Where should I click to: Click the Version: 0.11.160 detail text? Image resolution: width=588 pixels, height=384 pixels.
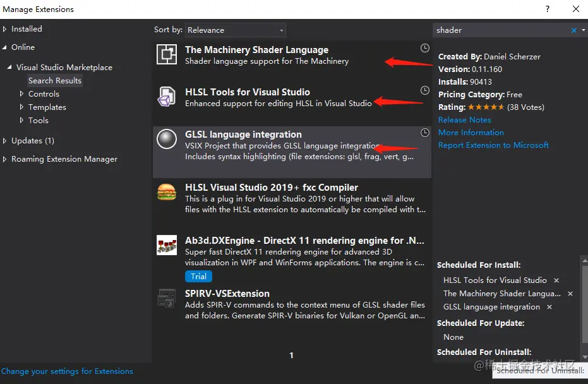tap(471, 69)
